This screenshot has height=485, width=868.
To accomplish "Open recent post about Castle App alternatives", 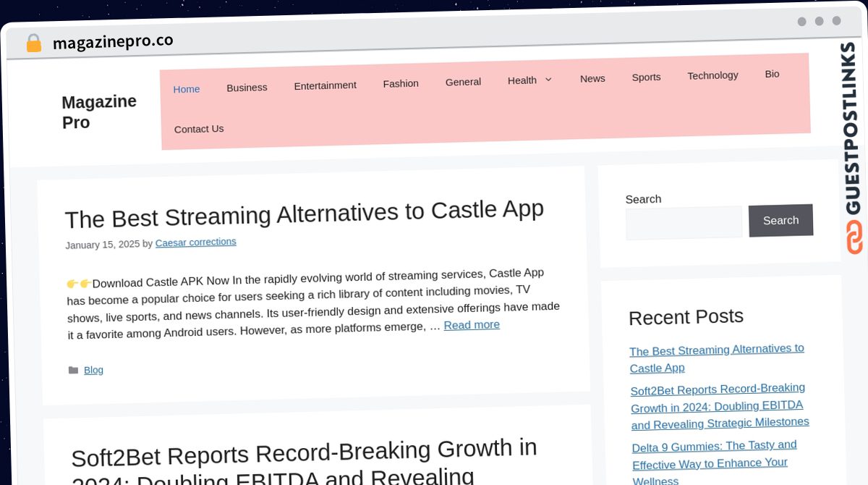I will point(717,358).
